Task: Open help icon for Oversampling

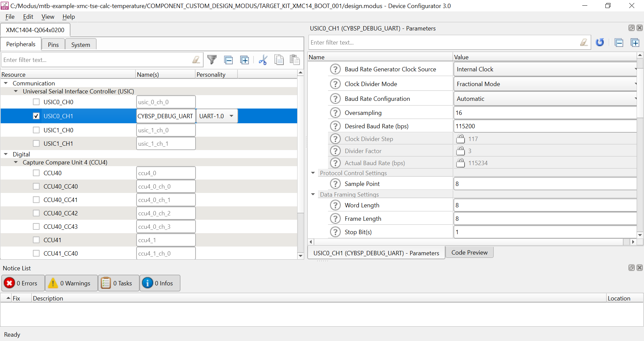Action: click(x=335, y=113)
